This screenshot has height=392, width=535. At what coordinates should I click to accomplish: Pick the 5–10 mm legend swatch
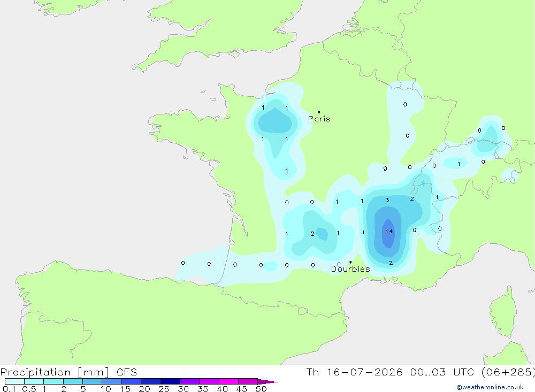(x=93, y=381)
